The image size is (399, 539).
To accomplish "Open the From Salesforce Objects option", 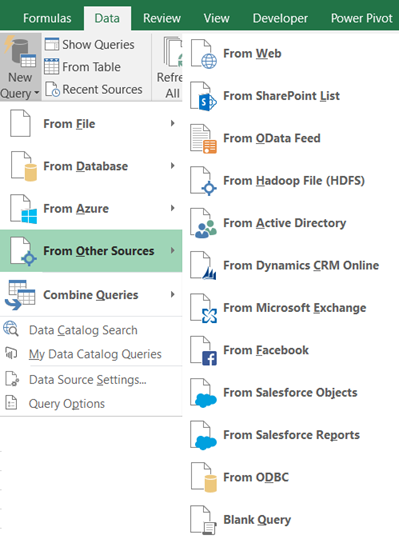I will pyautogui.click(x=290, y=393).
